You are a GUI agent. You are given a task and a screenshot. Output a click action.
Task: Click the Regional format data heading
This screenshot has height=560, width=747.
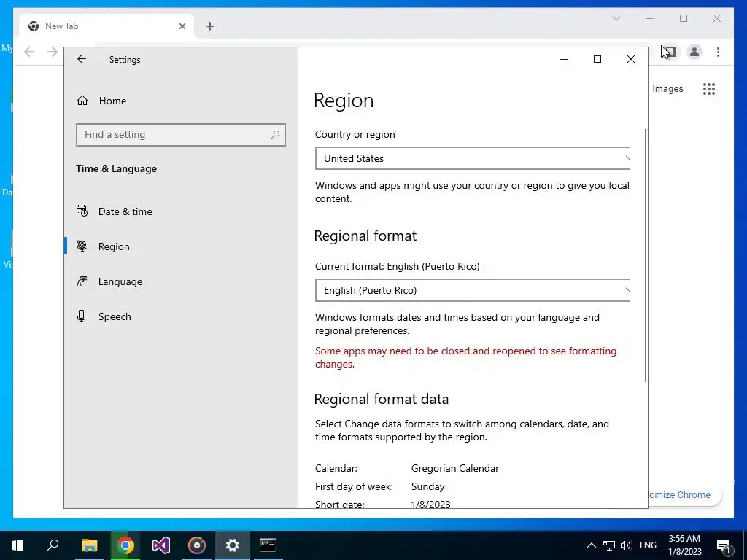pos(381,399)
